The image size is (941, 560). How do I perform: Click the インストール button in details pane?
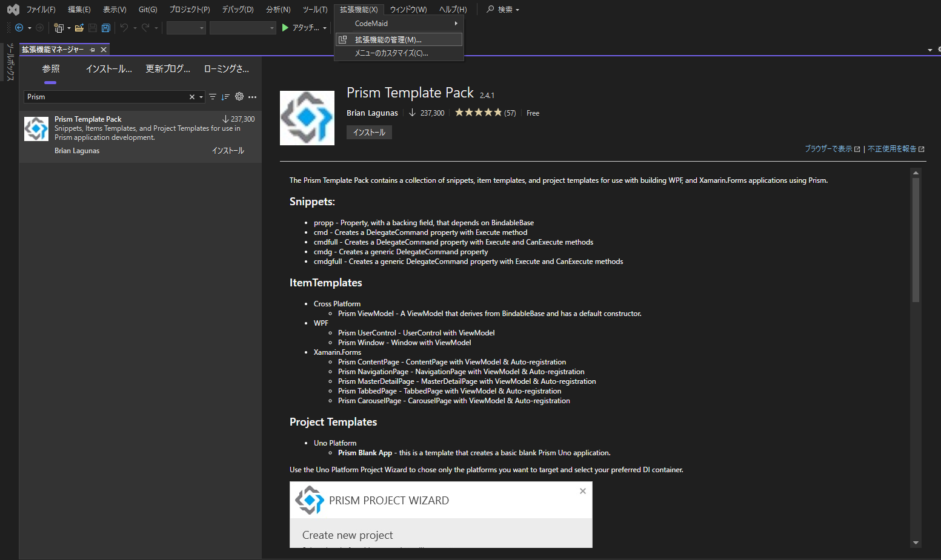pyautogui.click(x=369, y=133)
